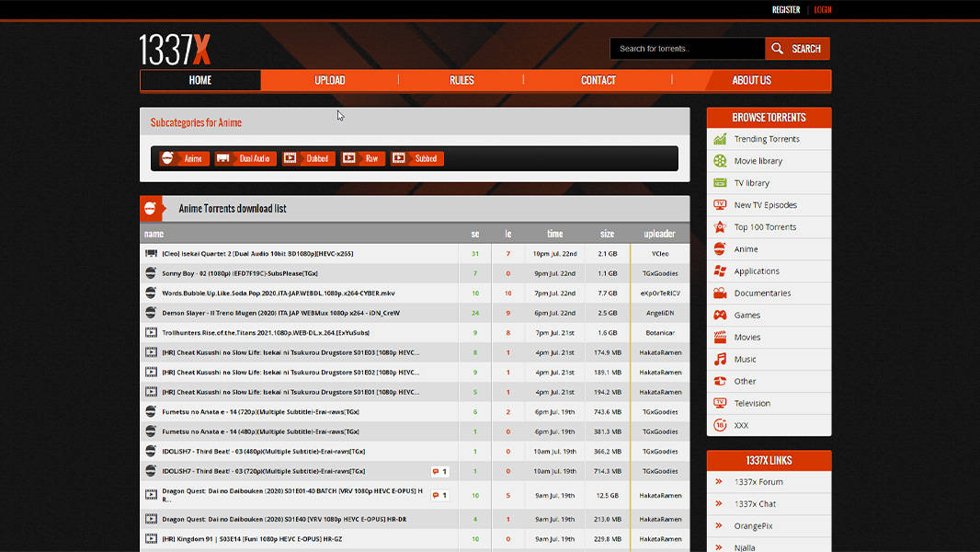Click the Trending Torrents chart icon
The height and width of the screenshot is (552, 980).
click(x=720, y=139)
